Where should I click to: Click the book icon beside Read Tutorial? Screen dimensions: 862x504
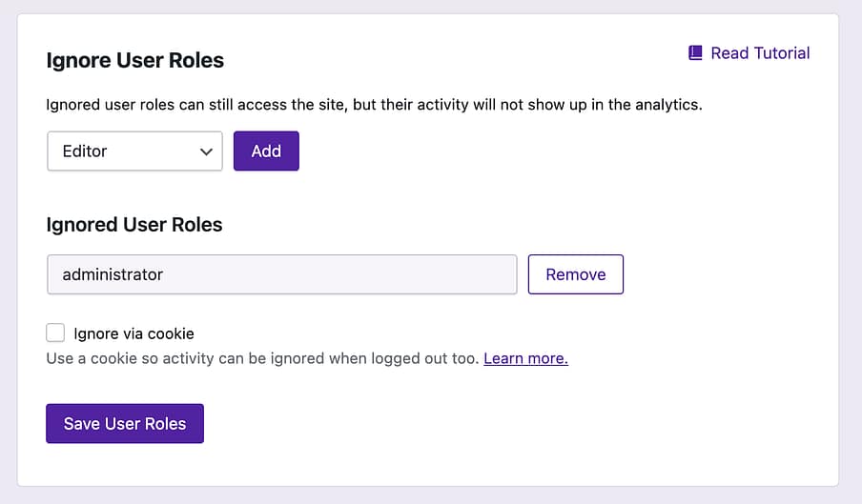pos(695,53)
